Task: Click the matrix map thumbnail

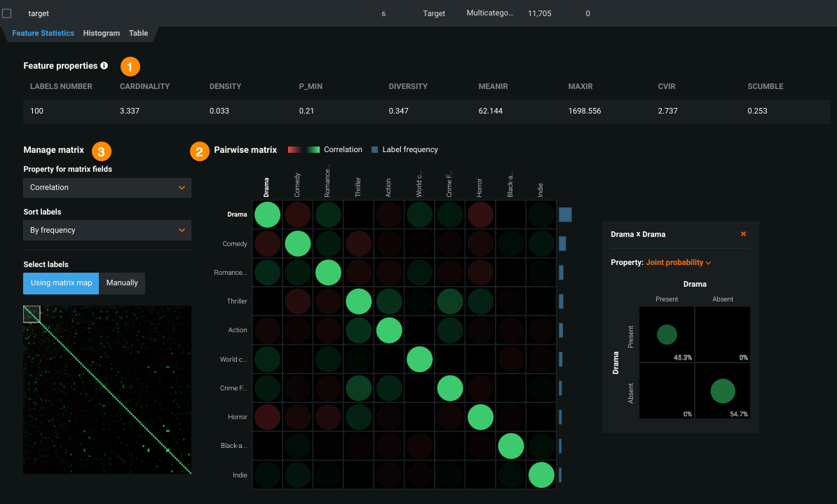Action: pyautogui.click(x=107, y=390)
